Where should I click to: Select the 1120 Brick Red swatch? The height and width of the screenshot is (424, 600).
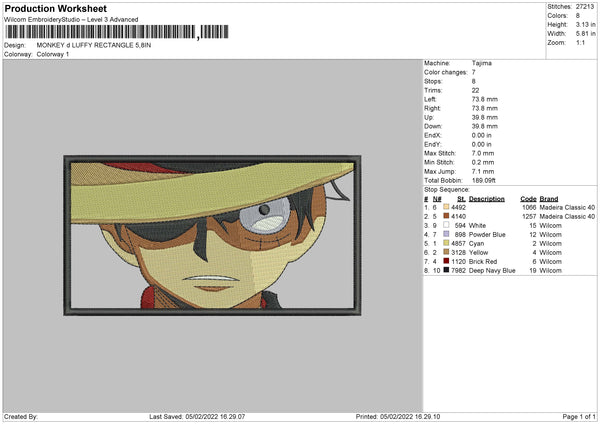click(446, 261)
